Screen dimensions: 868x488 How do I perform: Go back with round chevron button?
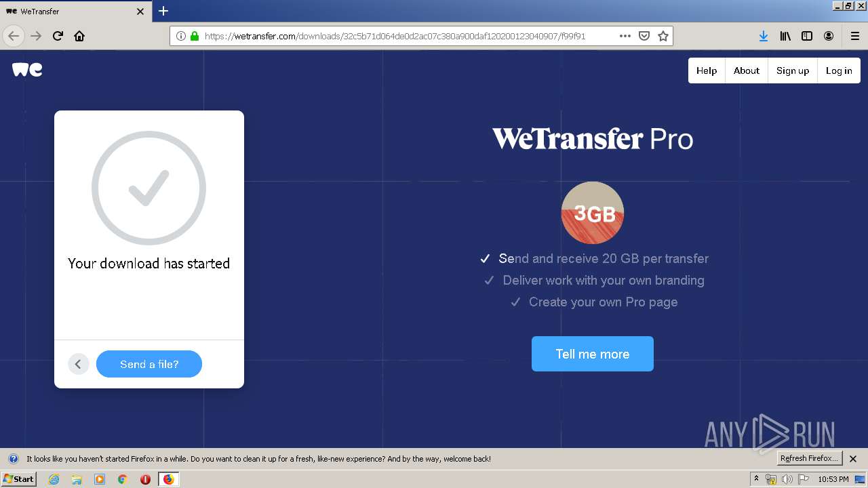pyautogui.click(x=78, y=364)
